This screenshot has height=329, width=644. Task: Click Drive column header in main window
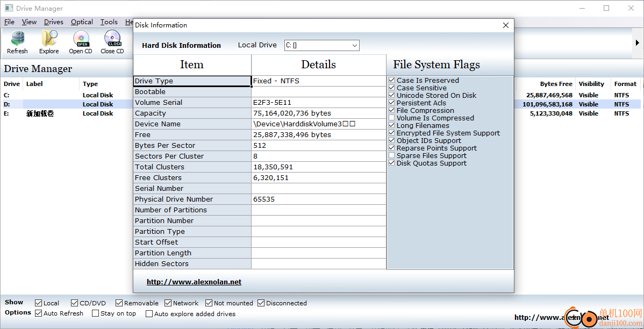[x=11, y=84]
